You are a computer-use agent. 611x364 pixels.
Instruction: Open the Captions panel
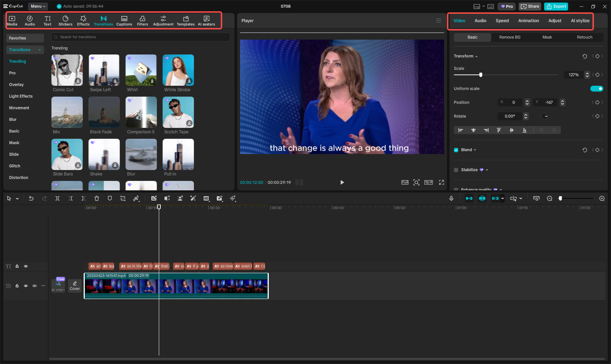coord(124,21)
